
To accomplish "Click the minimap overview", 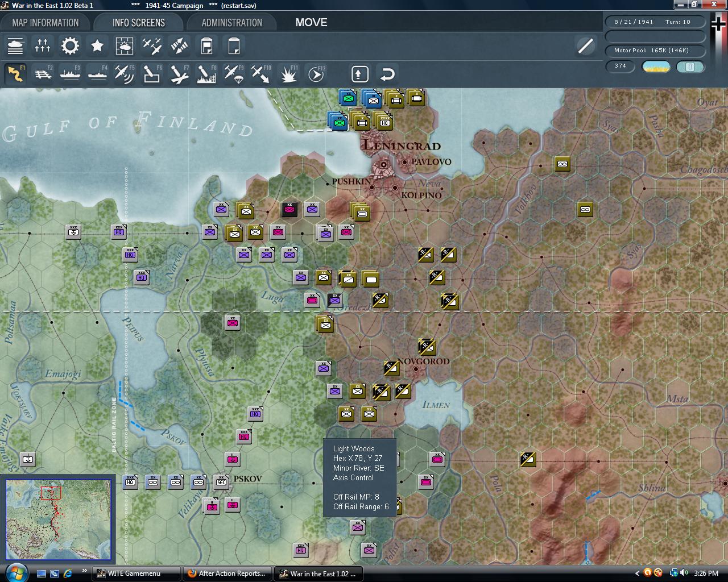I will pos(59,519).
